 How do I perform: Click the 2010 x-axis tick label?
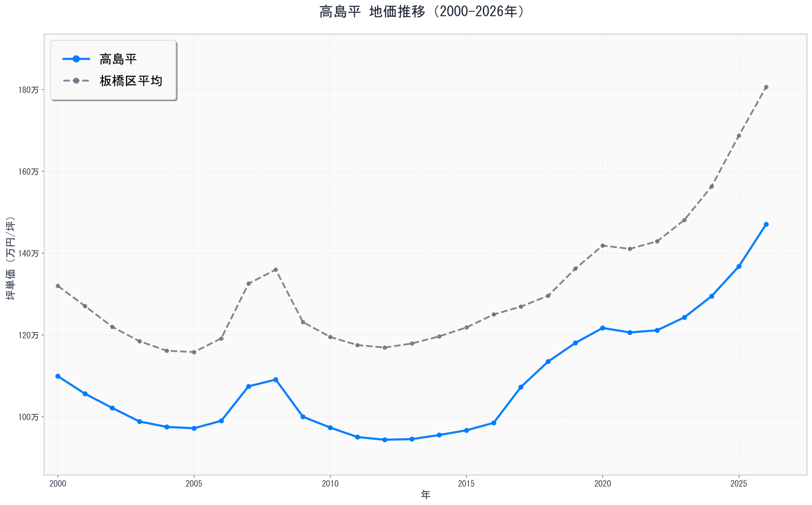pos(330,484)
